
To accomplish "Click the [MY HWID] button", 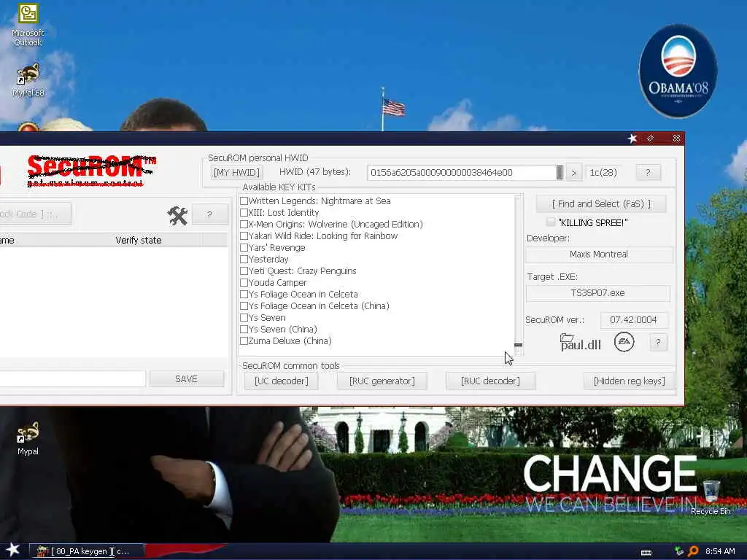I will tap(236, 172).
